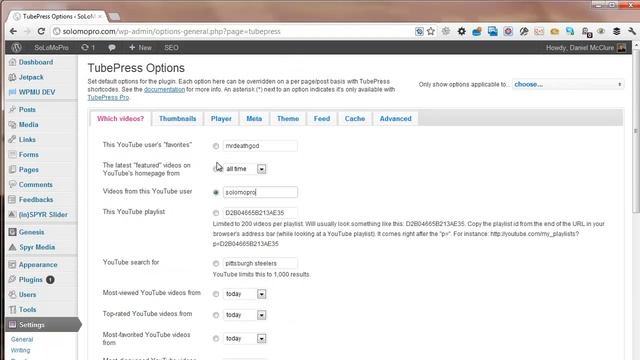Select Top-rated YouTube videos radio button

point(216,315)
